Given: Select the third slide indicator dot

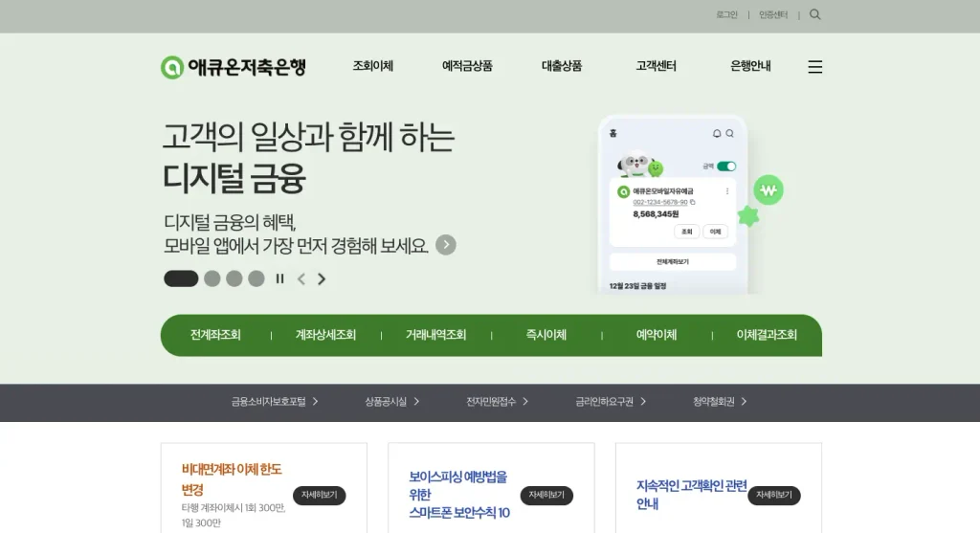Looking at the screenshot, I should tap(234, 278).
